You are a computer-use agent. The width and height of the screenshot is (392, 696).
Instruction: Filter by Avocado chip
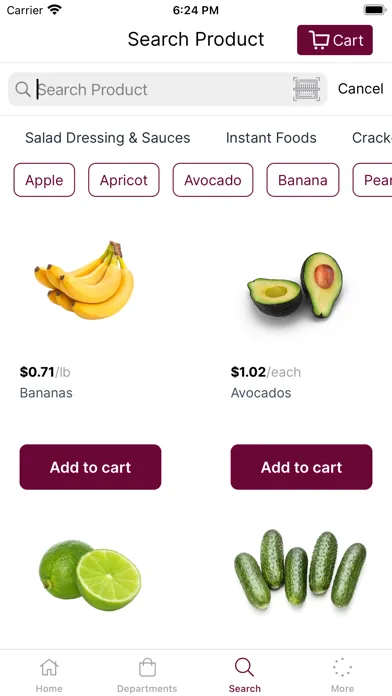(x=213, y=180)
